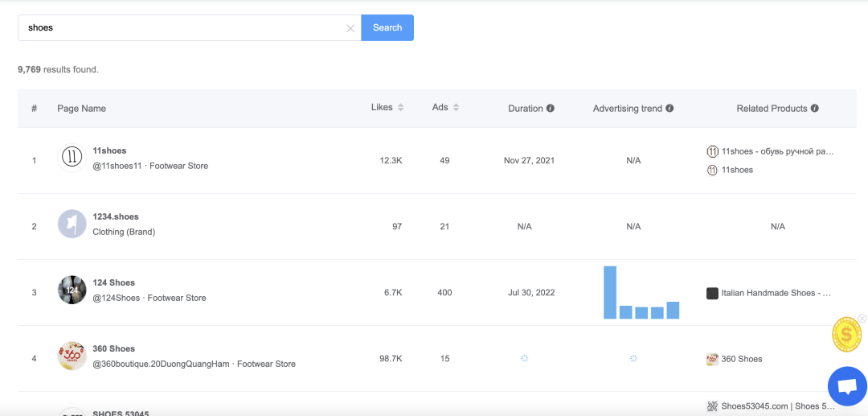Click the Related Products info icon
This screenshot has width=868, height=416.
[x=815, y=109]
